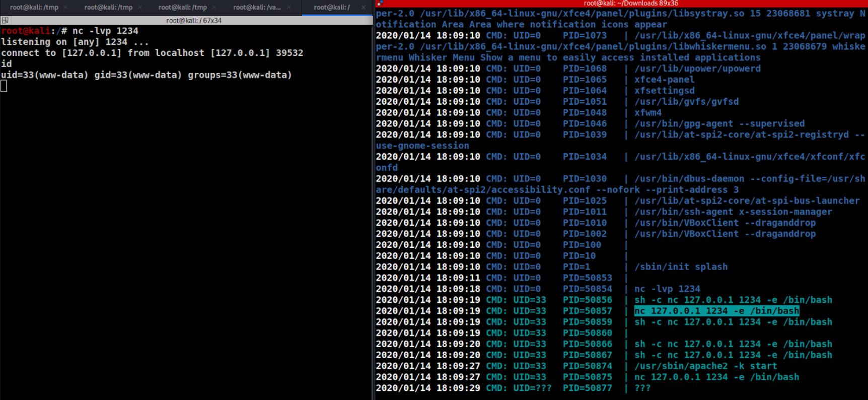
Task: Click the 'onfd' wrapped line
Action: coord(387,168)
